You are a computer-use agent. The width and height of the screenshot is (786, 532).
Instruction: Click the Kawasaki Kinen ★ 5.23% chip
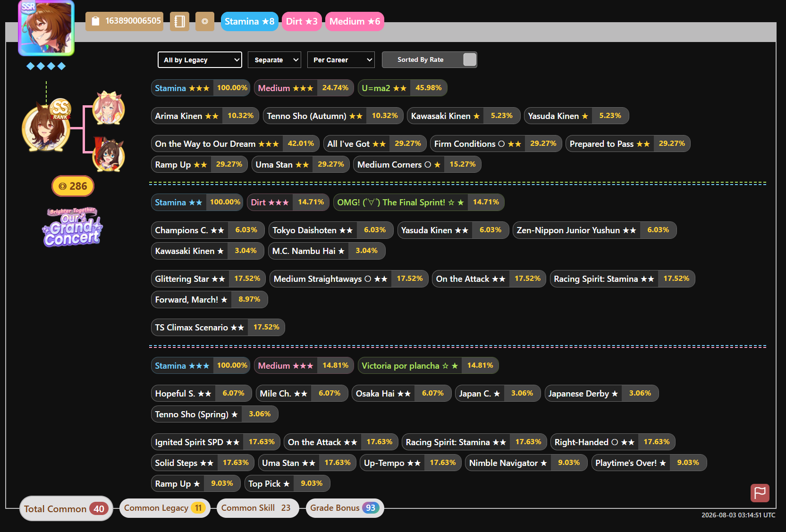(464, 116)
